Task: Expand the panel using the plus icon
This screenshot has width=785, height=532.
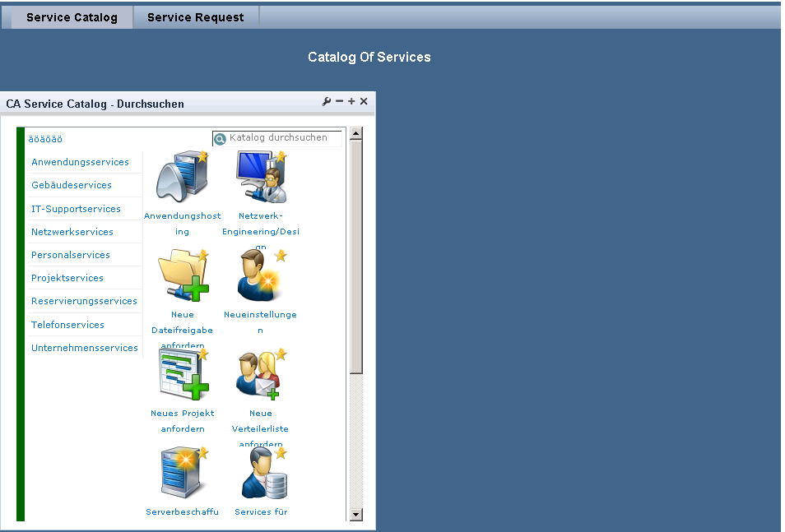Action: point(351,102)
